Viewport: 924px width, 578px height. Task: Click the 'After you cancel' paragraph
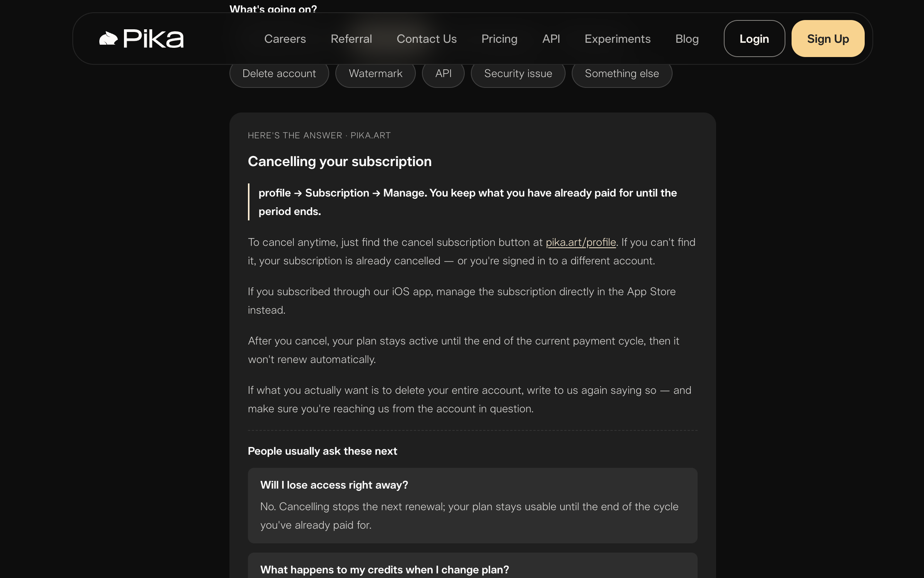pos(464,350)
